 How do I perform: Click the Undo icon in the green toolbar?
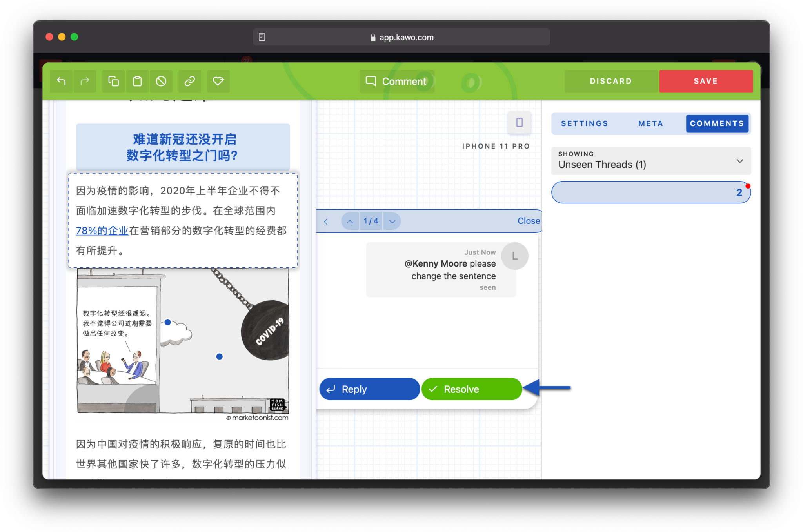tap(61, 81)
